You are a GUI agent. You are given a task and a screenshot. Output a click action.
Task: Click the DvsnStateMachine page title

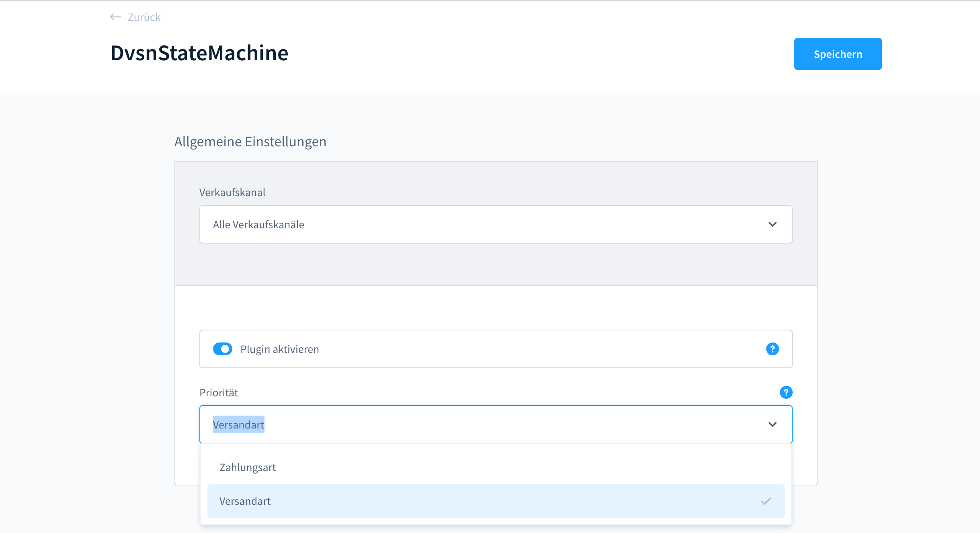[199, 53]
